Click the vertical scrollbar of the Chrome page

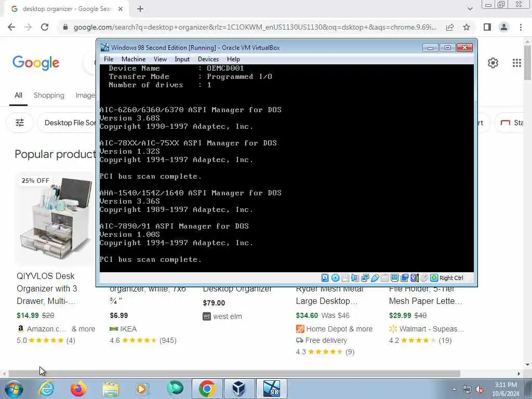pos(528,63)
